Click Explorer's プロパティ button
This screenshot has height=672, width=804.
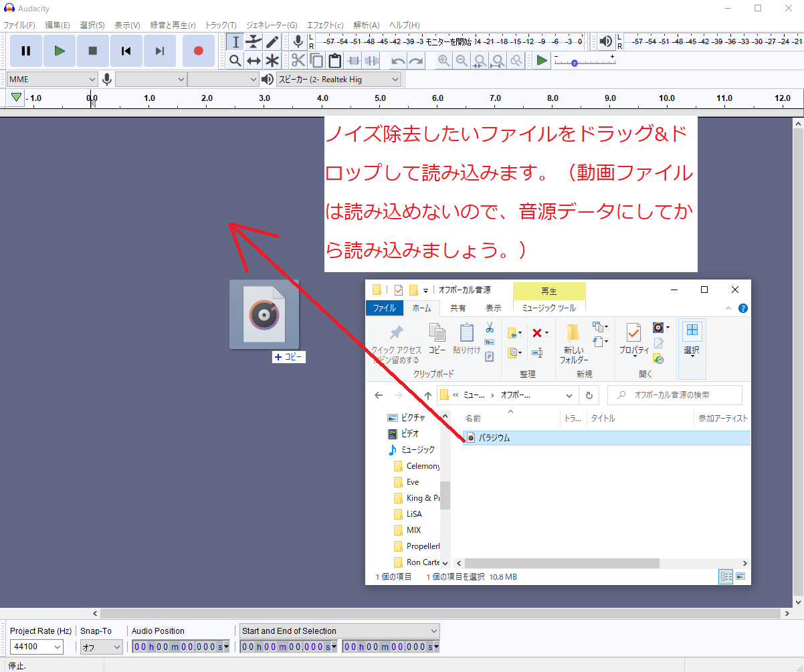pos(633,341)
